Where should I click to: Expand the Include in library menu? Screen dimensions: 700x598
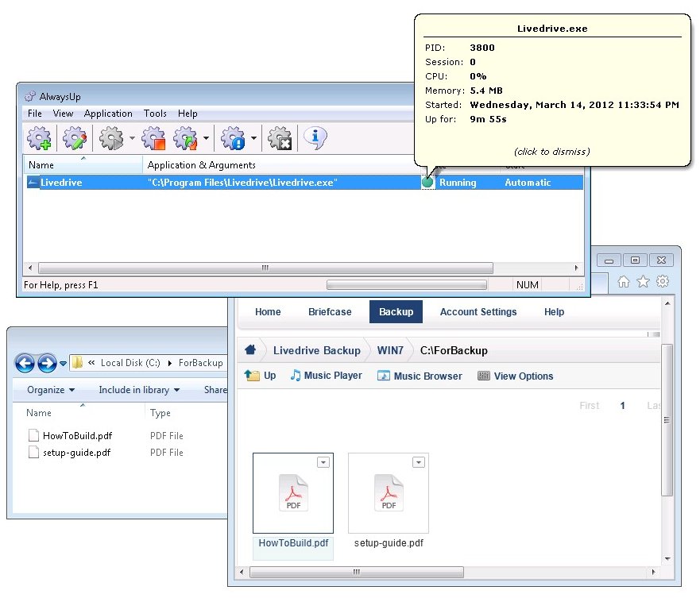139,390
